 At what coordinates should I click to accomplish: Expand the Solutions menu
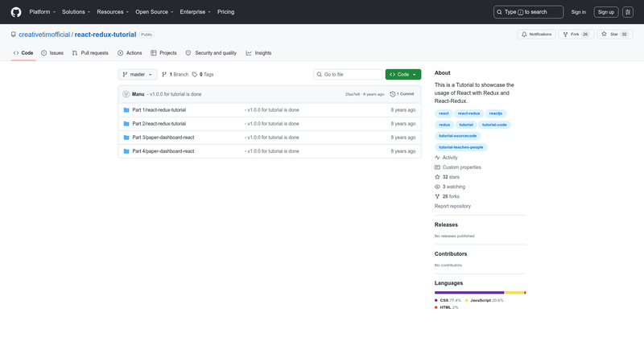pos(76,12)
